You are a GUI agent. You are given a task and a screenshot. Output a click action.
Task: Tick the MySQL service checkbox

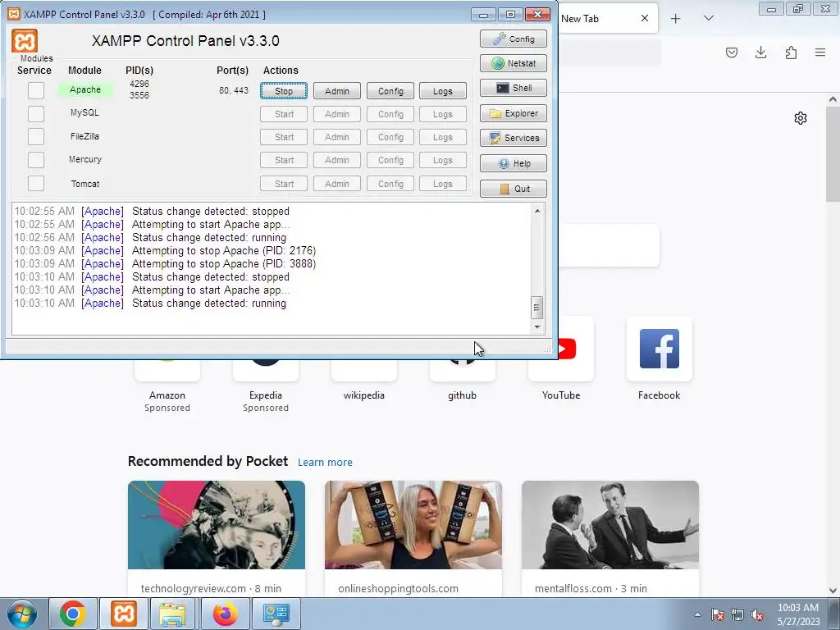click(36, 113)
